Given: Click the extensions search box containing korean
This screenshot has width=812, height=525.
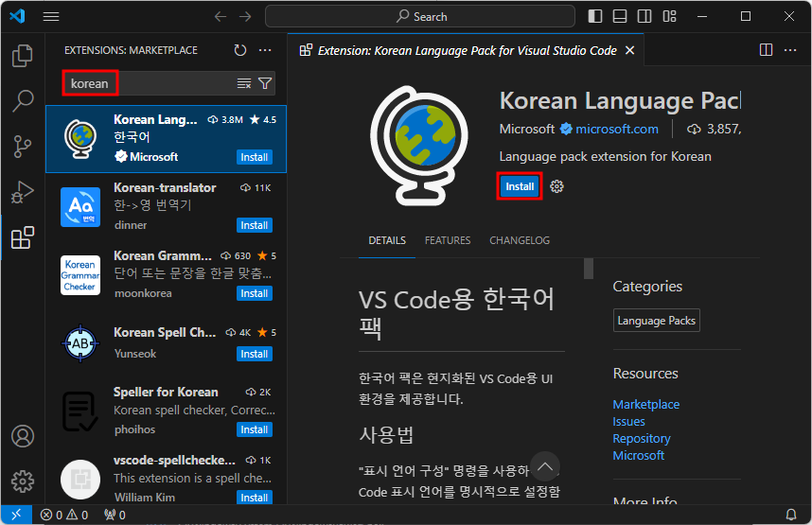Looking at the screenshot, I should click(168, 83).
